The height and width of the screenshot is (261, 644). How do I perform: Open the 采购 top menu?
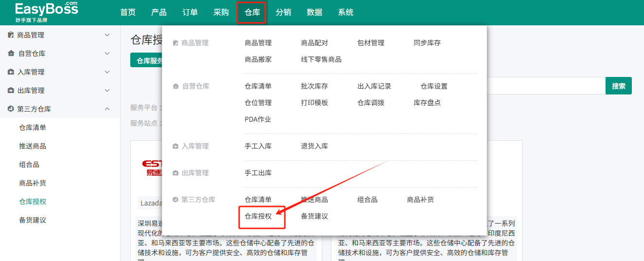221,13
